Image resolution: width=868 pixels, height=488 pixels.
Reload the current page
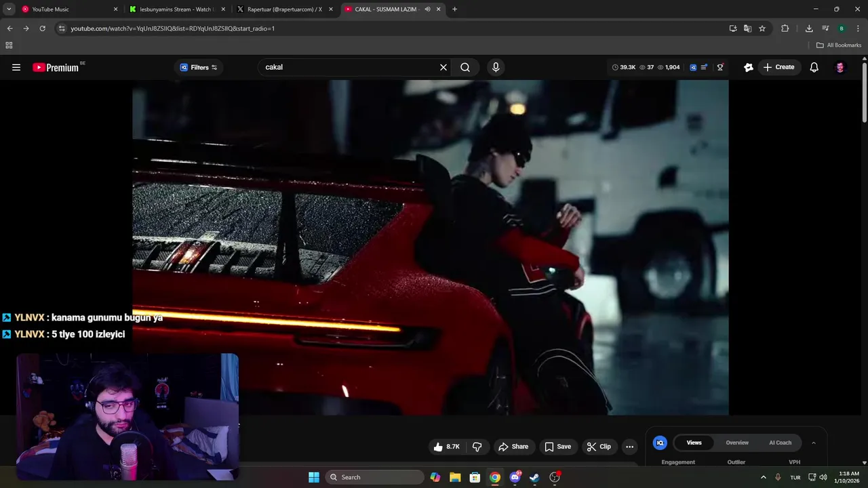coord(42,28)
